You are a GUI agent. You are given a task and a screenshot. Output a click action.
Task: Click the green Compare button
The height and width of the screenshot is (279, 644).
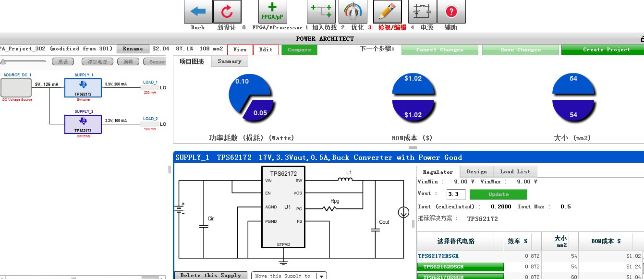[x=299, y=49]
